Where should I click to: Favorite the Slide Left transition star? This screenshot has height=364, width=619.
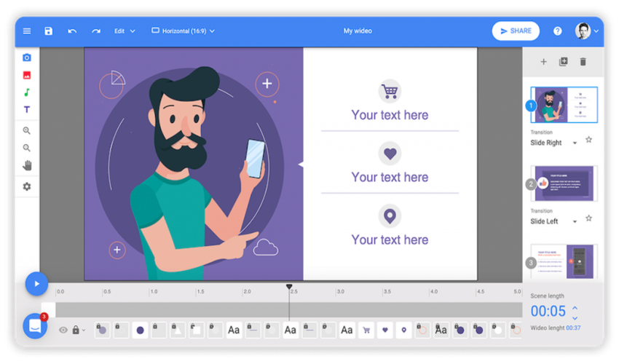click(588, 218)
